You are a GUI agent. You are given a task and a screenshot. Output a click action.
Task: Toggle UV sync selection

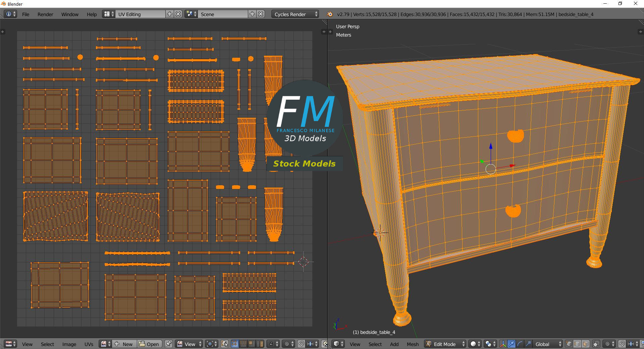224,344
